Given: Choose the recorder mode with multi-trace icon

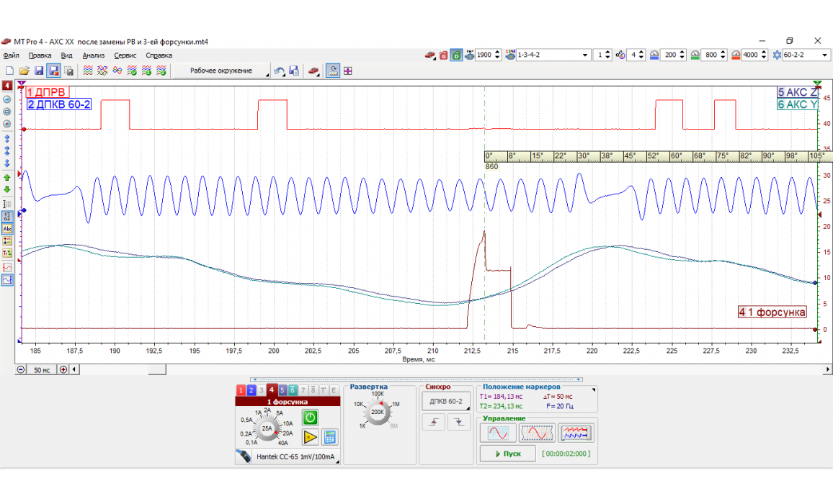Looking at the screenshot, I should 576,433.
